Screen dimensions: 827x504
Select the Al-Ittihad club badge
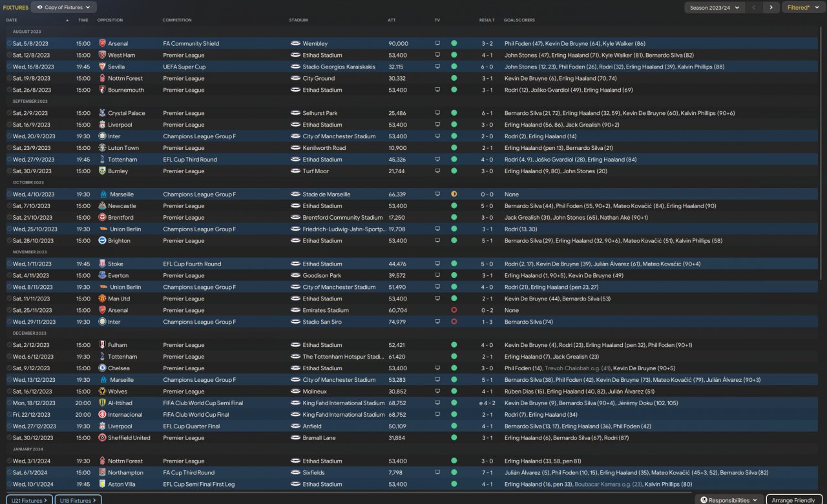(102, 403)
